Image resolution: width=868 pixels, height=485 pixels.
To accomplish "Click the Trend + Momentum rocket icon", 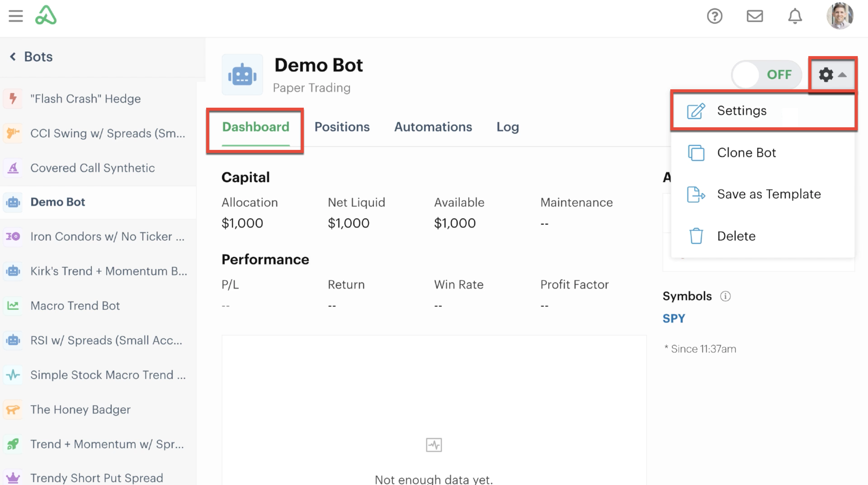I will pyautogui.click(x=13, y=444).
